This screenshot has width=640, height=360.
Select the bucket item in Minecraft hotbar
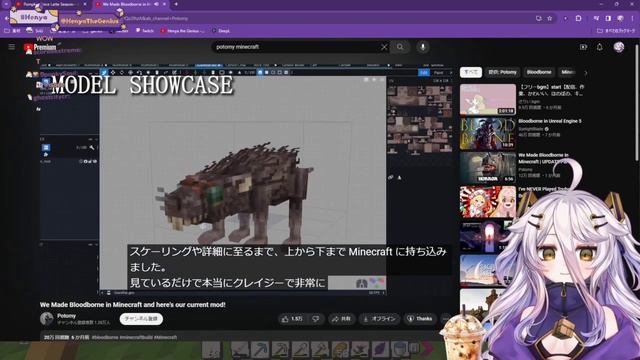400,350
